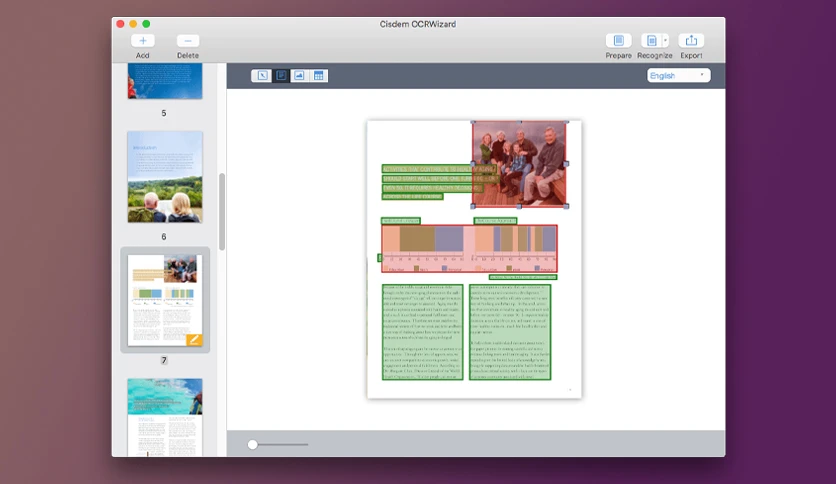Image resolution: width=836 pixels, height=484 pixels.
Task: Click the zoom slider handle
Action: click(x=253, y=445)
